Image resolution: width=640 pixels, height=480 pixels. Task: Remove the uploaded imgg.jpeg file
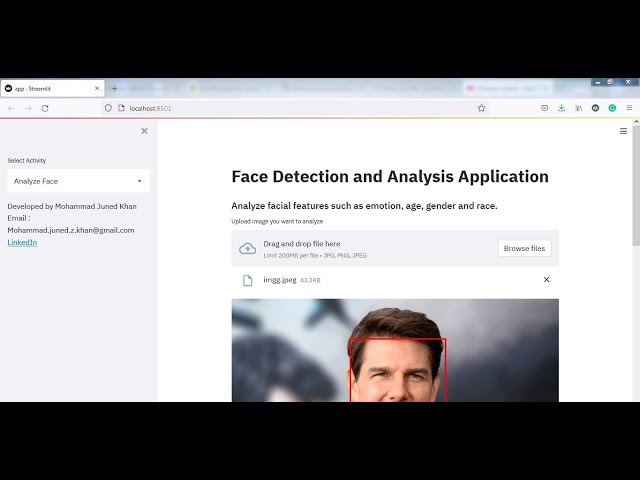click(546, 280)
